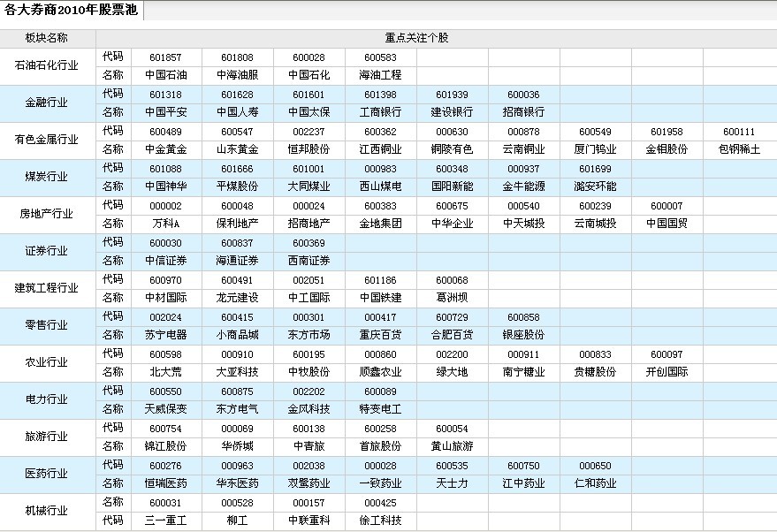The image size is (777, 532).
Task: Click stock name 三一重工
Action: coord(166,521)
